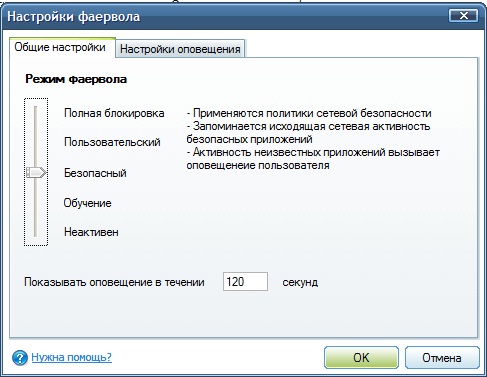The image size is (487, 377).
Task: Switch to the Общие настройки tab
Action: [x=60, y=47]
